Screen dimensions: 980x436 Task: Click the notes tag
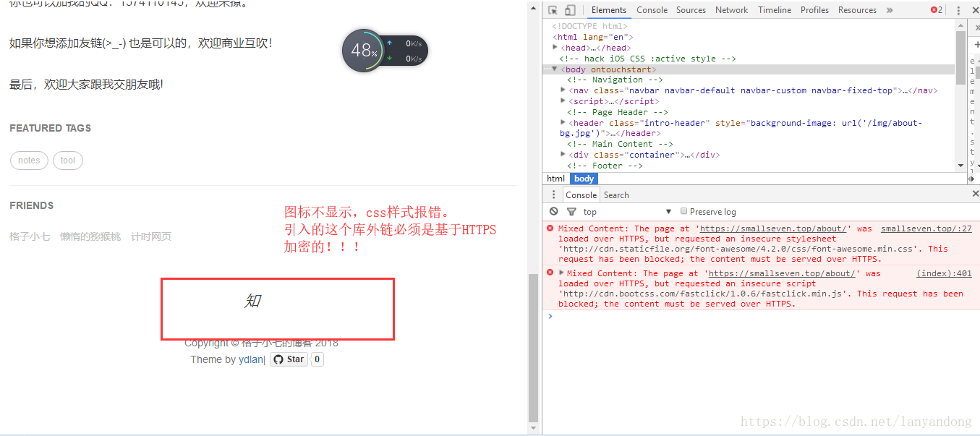[29, 161]
